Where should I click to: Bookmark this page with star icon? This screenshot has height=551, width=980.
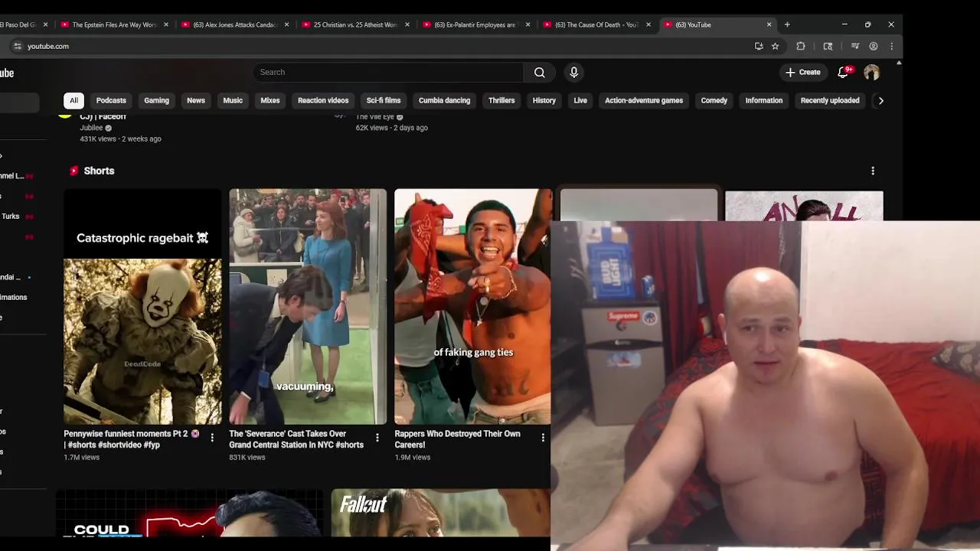[775, 46]
